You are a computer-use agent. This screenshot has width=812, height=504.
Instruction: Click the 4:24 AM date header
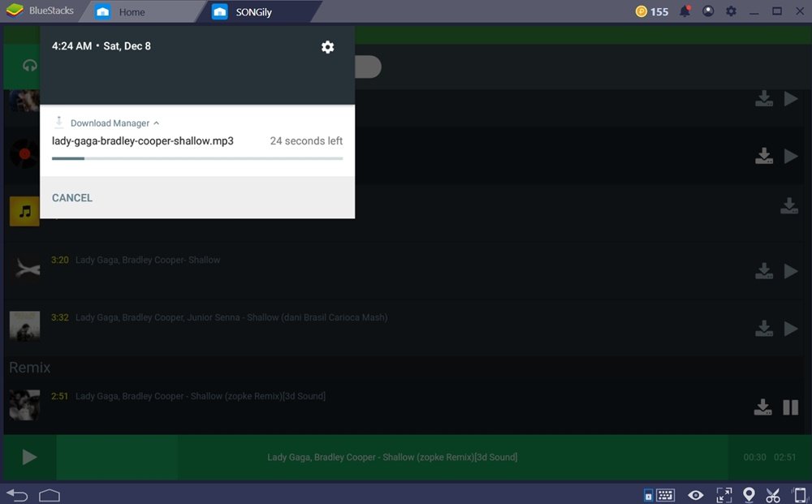(101, 46)
